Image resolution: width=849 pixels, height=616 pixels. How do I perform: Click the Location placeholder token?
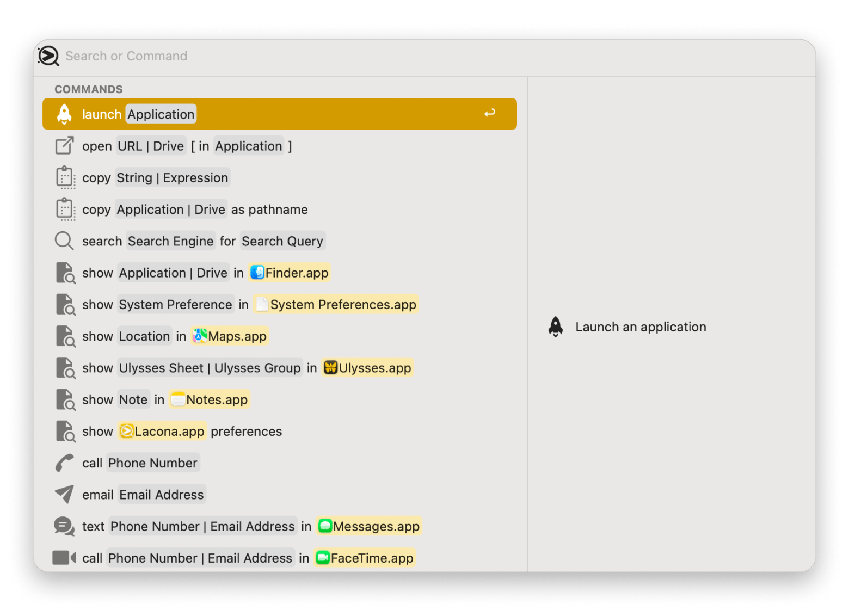click(x=144, y=336)
